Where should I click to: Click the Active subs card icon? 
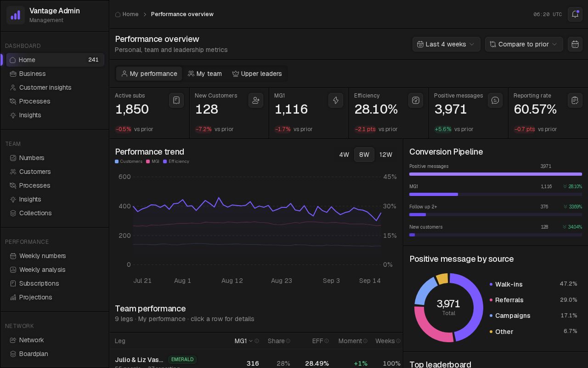coord(176,100)
